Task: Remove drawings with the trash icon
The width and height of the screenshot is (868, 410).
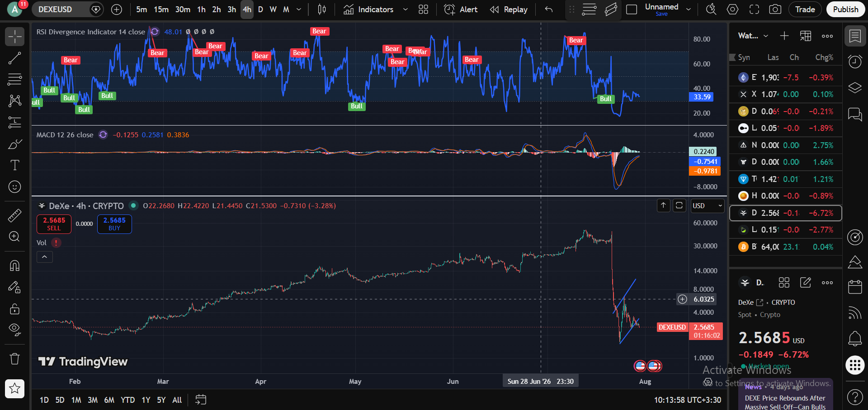Action: pos(14,359)
